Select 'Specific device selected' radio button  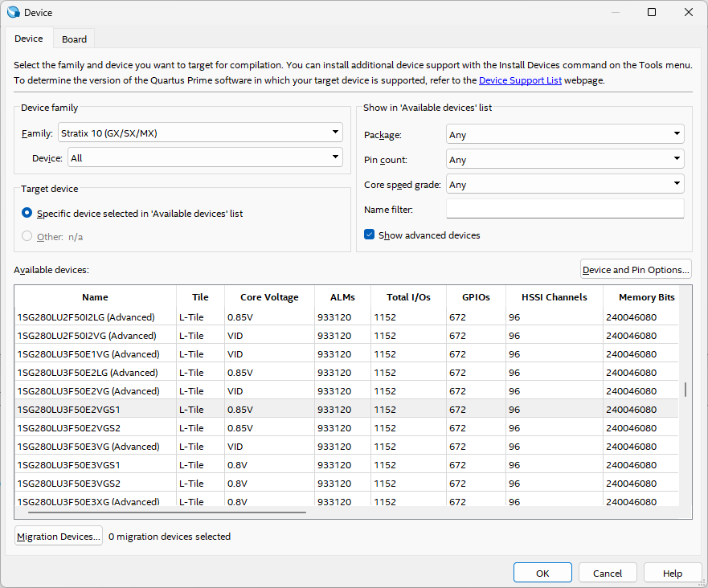pyautogui.click(x=27, y=214)
